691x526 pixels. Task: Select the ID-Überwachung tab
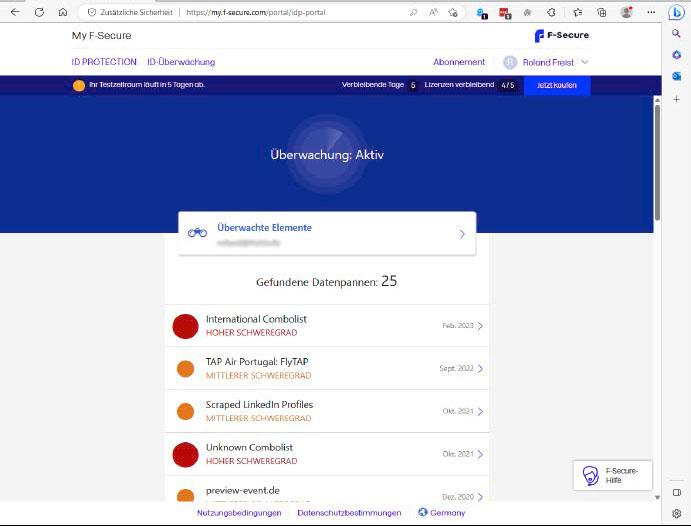pos(181,62)
